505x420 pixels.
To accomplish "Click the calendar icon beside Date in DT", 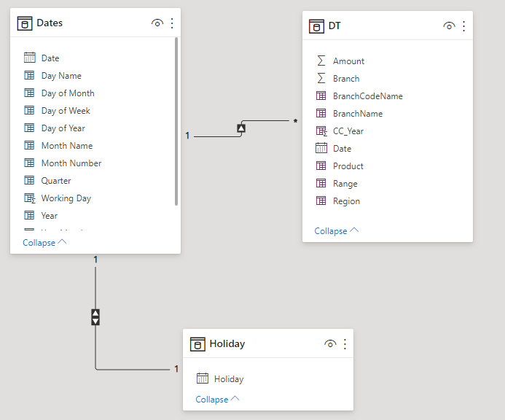I will (x=321, y=148).
